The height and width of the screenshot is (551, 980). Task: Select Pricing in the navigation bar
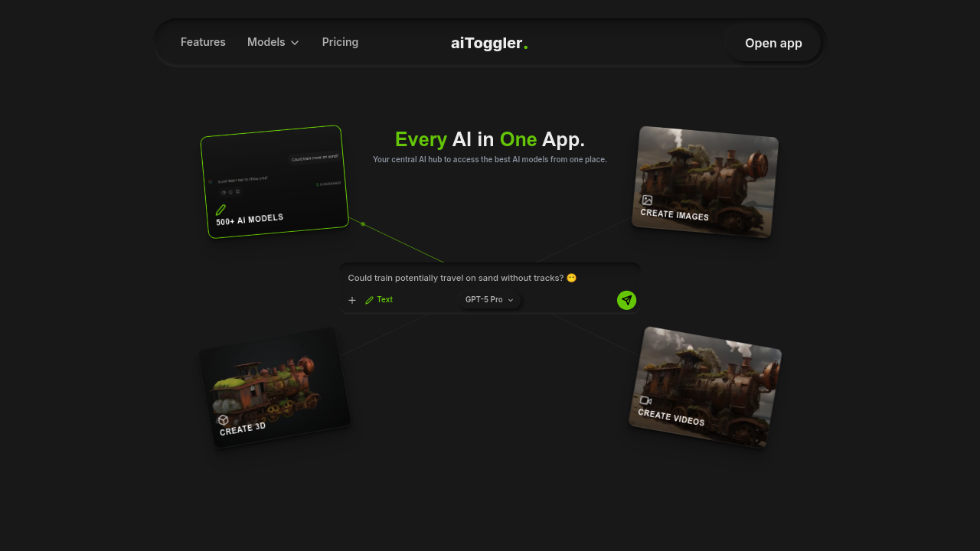340,42
